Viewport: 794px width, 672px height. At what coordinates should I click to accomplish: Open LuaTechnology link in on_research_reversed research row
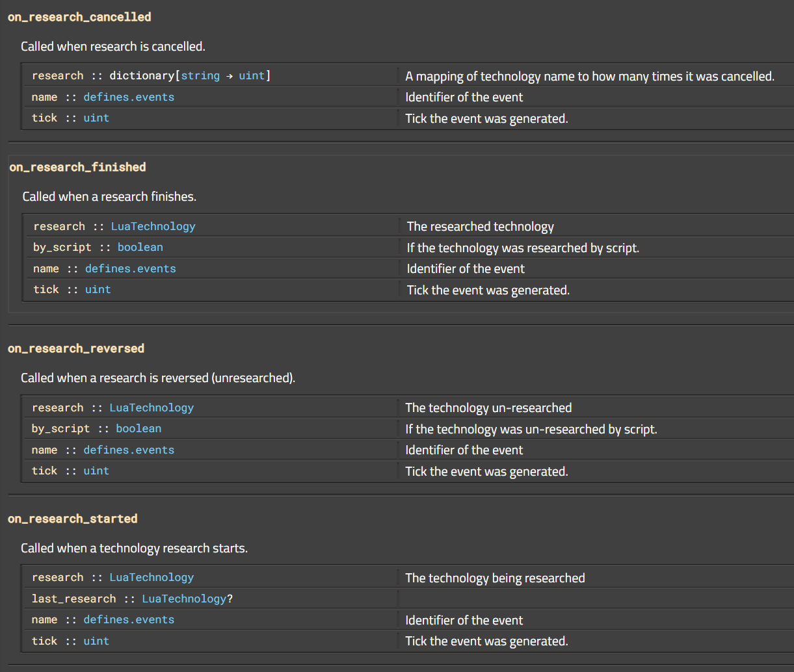point(152,407)
